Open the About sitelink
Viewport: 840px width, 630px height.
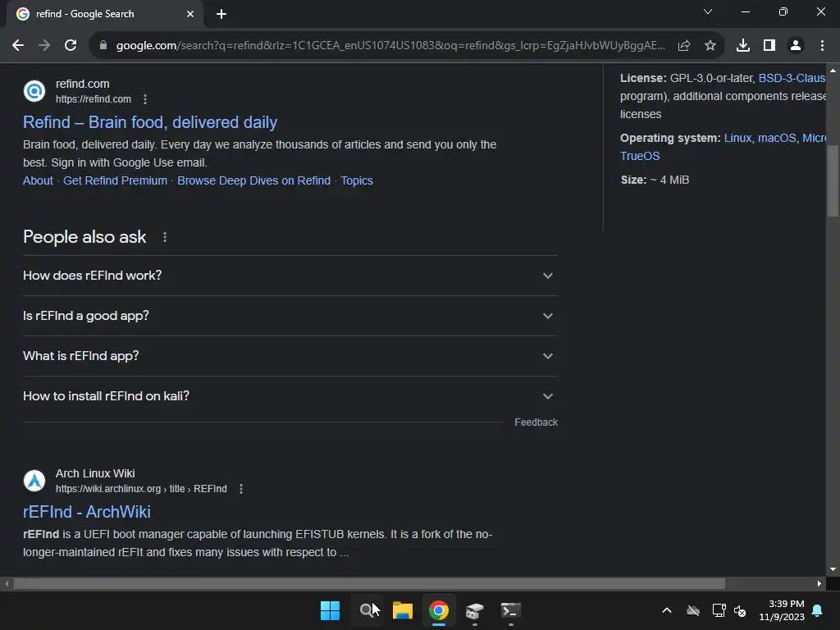tap(38, 180)
